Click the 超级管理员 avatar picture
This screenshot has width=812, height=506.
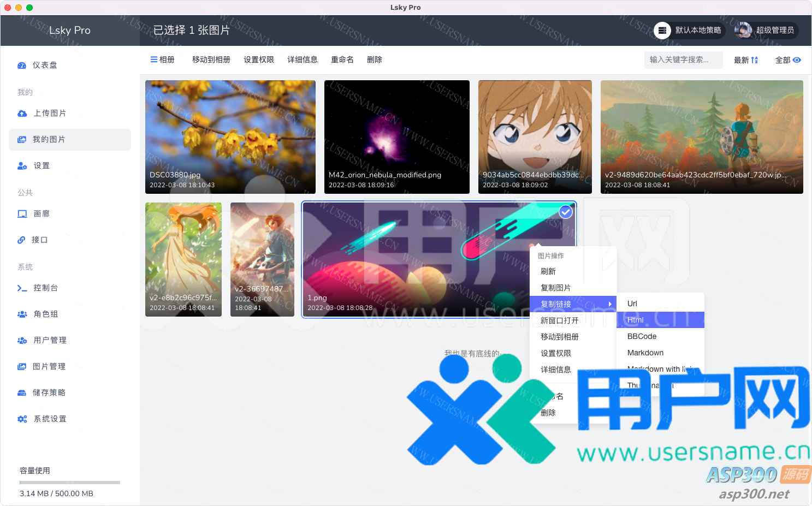tap(743, 31)
